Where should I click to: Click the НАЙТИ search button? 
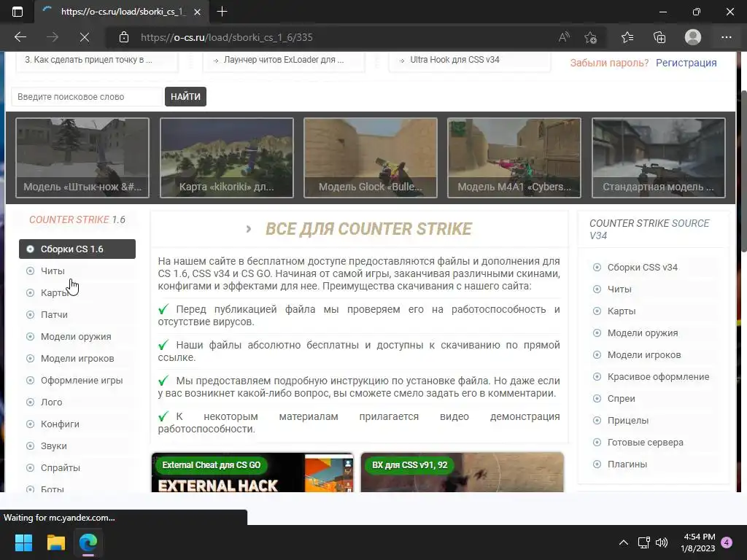pos(185,97)
